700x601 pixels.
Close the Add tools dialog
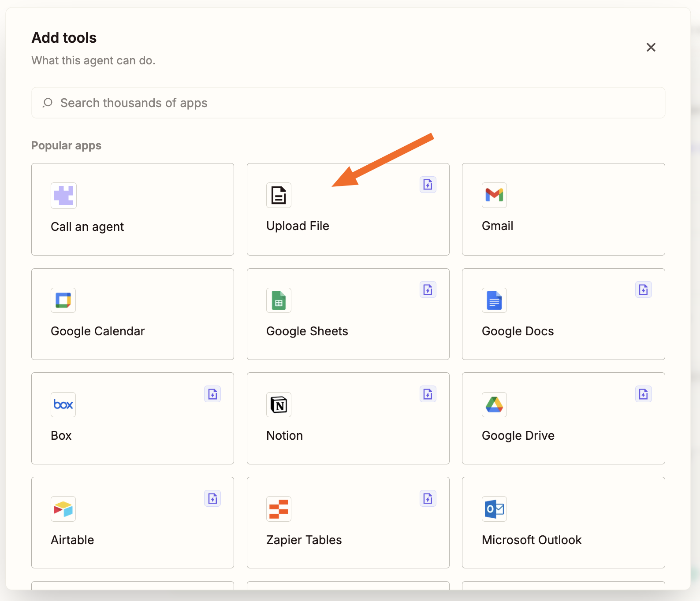tap(651, 47)
